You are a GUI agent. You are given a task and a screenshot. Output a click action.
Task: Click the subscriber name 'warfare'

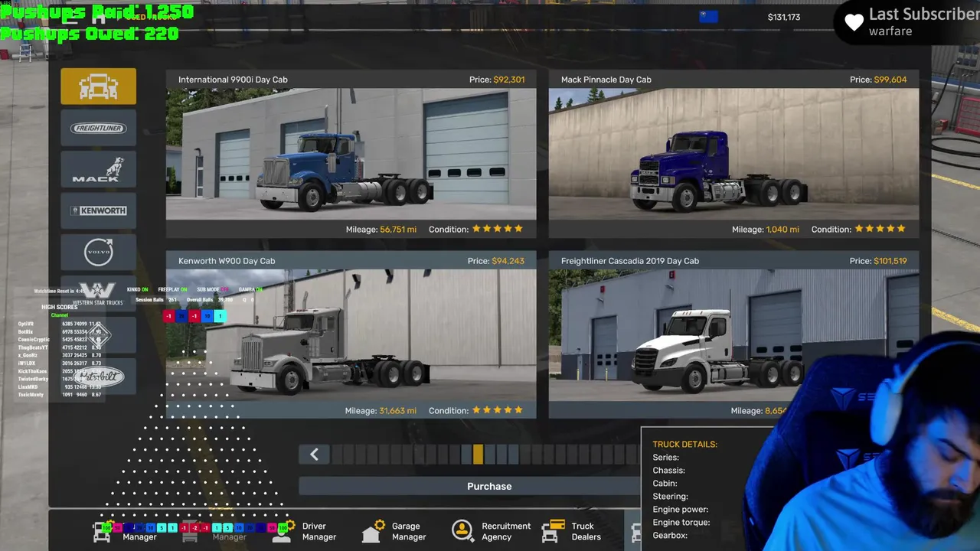(890, 31)
